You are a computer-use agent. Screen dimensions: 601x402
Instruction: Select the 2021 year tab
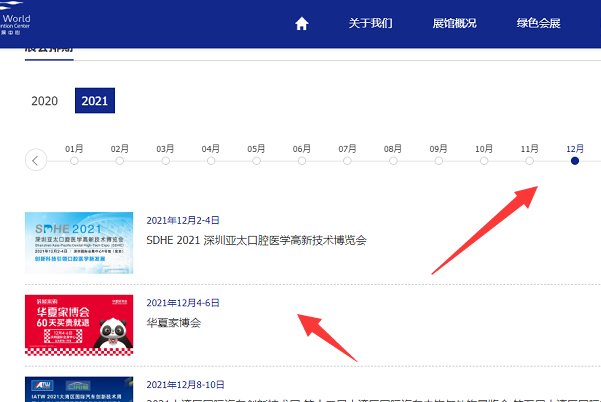pyautogui.click(x=95, y=101)
